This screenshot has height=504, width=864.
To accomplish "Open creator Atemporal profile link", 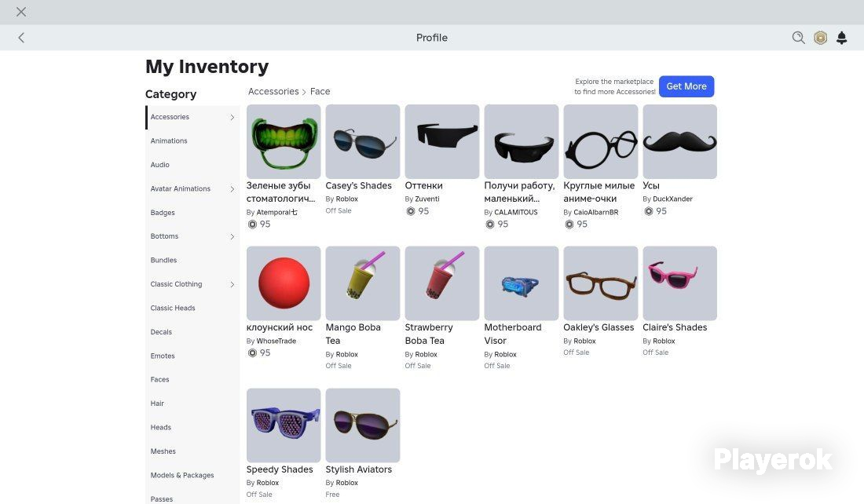I will coord(276,212).
